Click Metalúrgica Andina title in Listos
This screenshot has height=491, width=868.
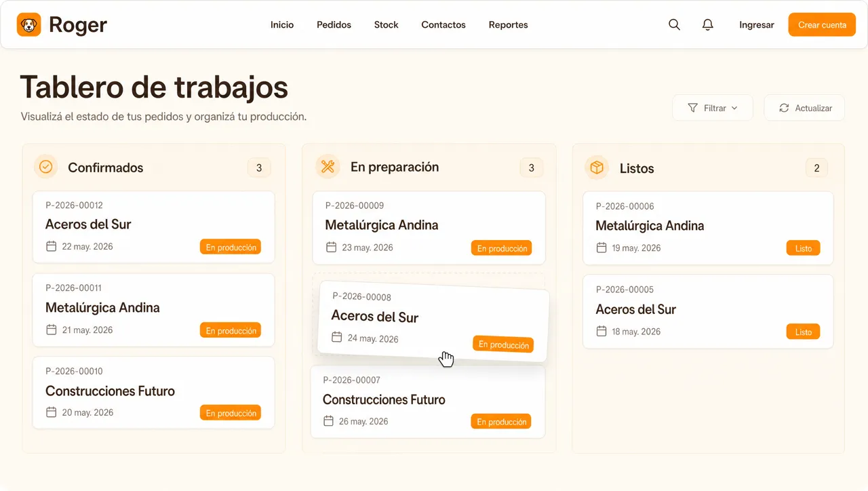(650, 226)
